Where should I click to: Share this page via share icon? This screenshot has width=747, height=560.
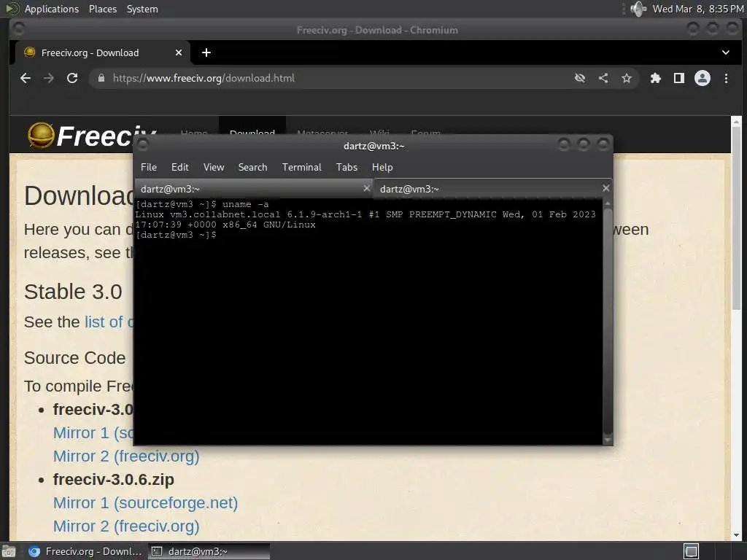pos(603,78)
